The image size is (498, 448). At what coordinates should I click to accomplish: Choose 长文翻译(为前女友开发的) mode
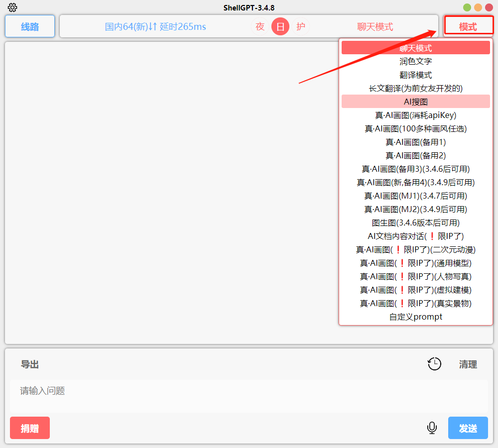(x=416, y=88)
